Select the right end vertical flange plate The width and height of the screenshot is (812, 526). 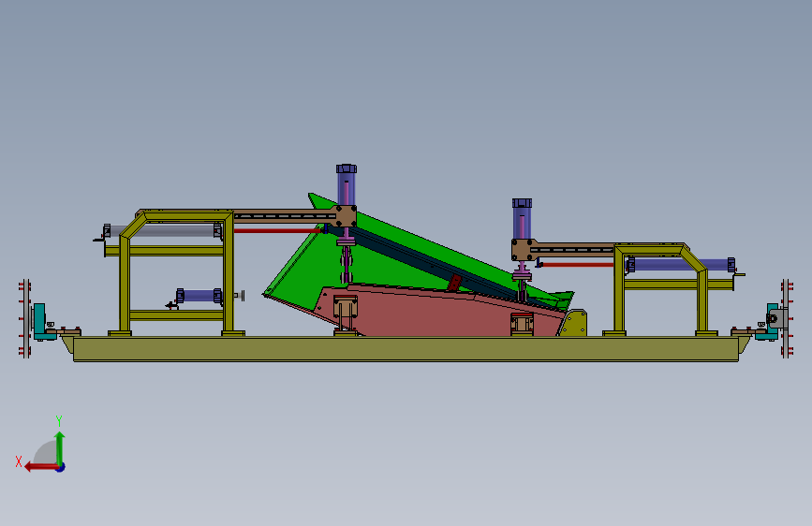[x=786, y=318]
